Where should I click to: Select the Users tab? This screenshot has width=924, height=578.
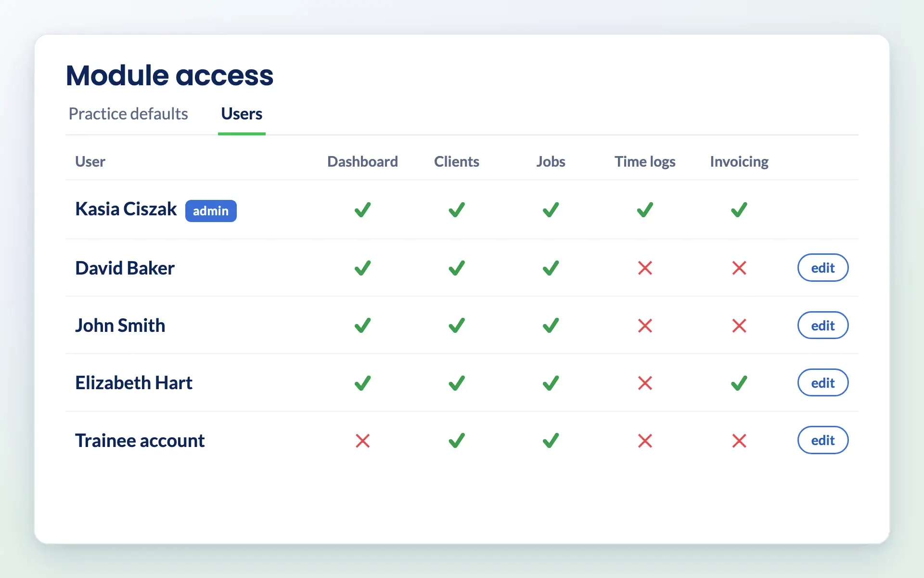(x=242, y=114)
